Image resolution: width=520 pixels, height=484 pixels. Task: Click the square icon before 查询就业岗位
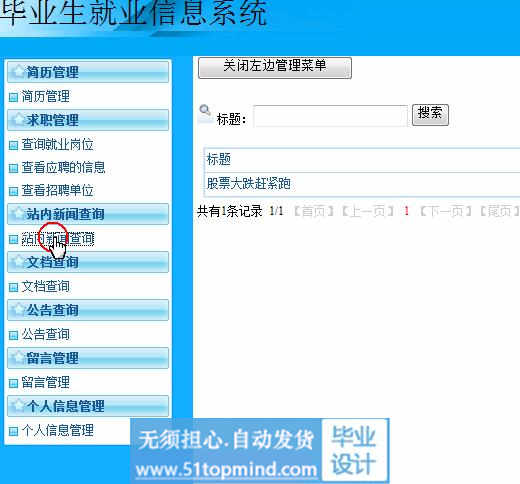[x=13, y=145]
